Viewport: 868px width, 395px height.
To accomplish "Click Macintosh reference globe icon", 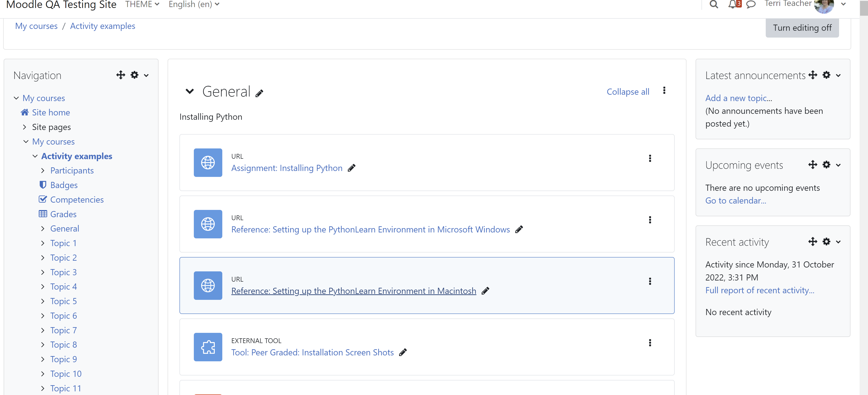I will pos(208,285).
